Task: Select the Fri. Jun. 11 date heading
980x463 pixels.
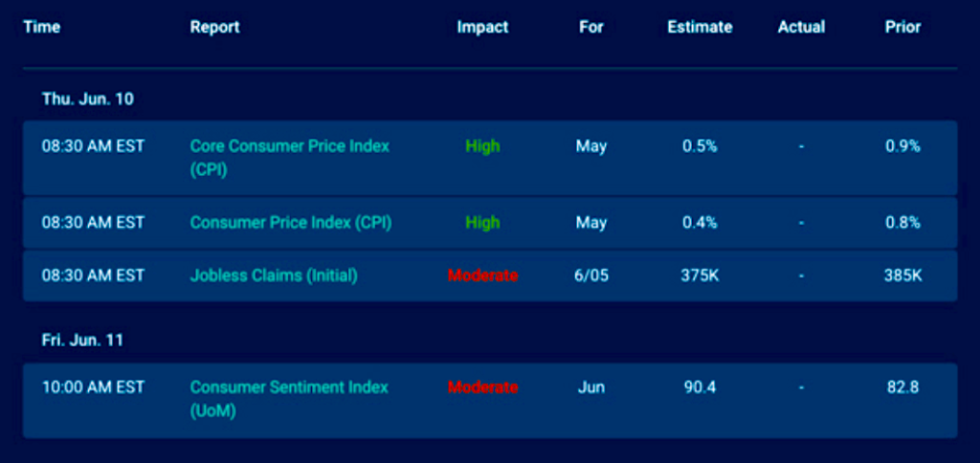Action: tap(82, 340)
